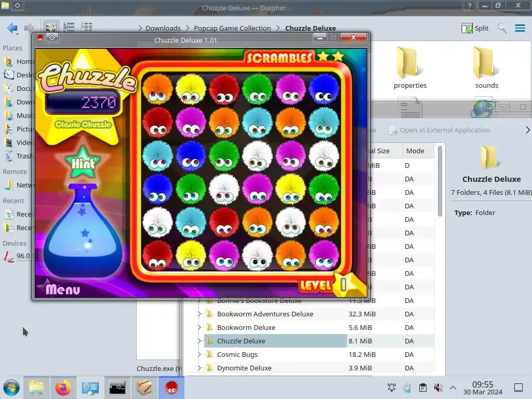Click the Dolphin forward arrow

point(30,28)
